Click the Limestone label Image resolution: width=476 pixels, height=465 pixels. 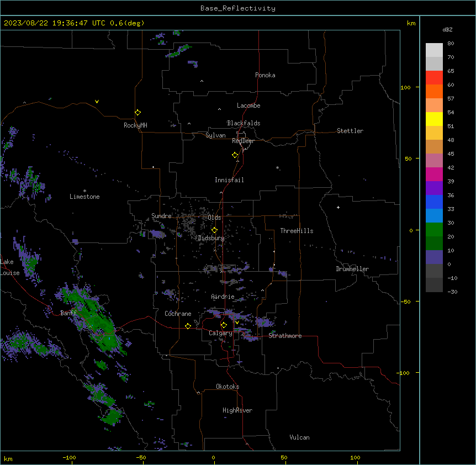[84, 197]
